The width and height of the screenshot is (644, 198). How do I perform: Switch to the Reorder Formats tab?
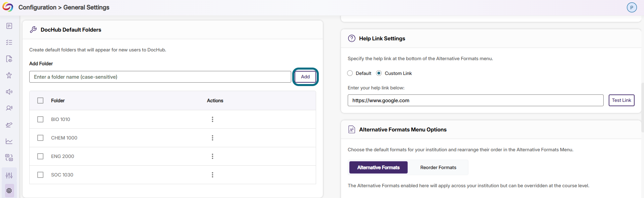[x=438, y=167]
